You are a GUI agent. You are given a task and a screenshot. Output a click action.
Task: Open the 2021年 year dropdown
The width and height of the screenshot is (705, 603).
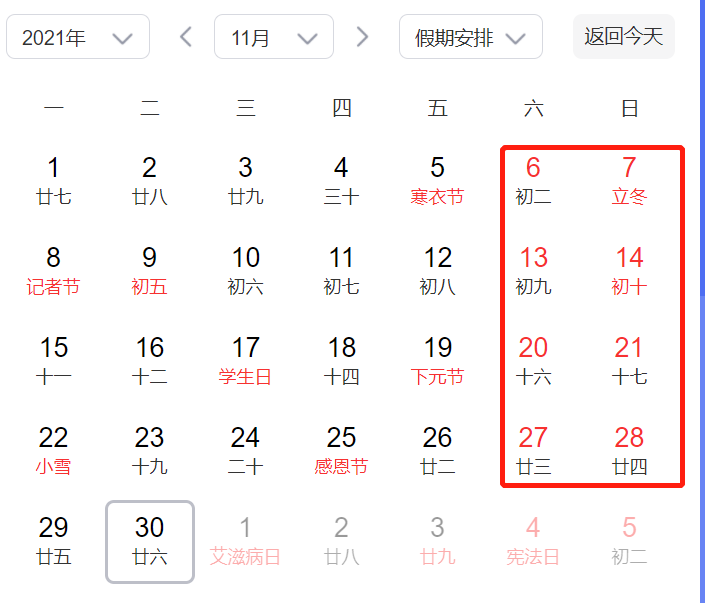click(78, 38)
